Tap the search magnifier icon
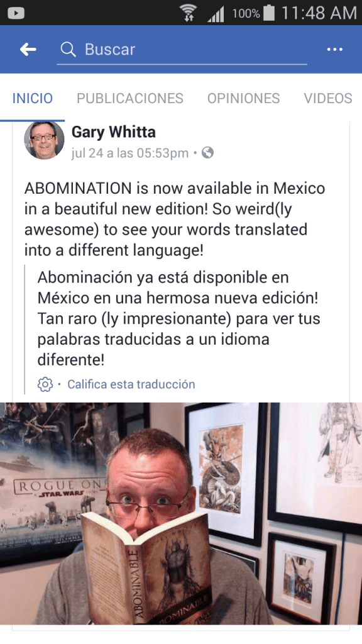The width and height of the screenshot is (362, 644). [x=68, y=50]
